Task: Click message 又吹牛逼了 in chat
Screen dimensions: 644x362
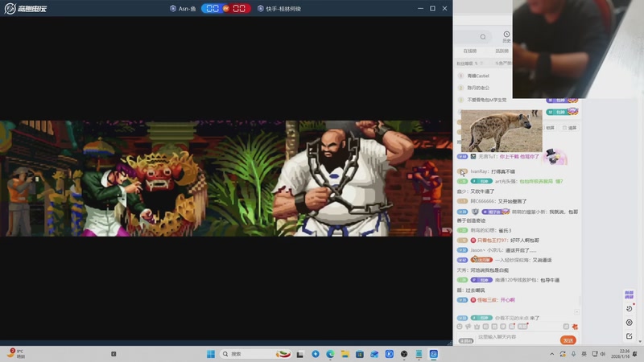Action: coord(482,191)
